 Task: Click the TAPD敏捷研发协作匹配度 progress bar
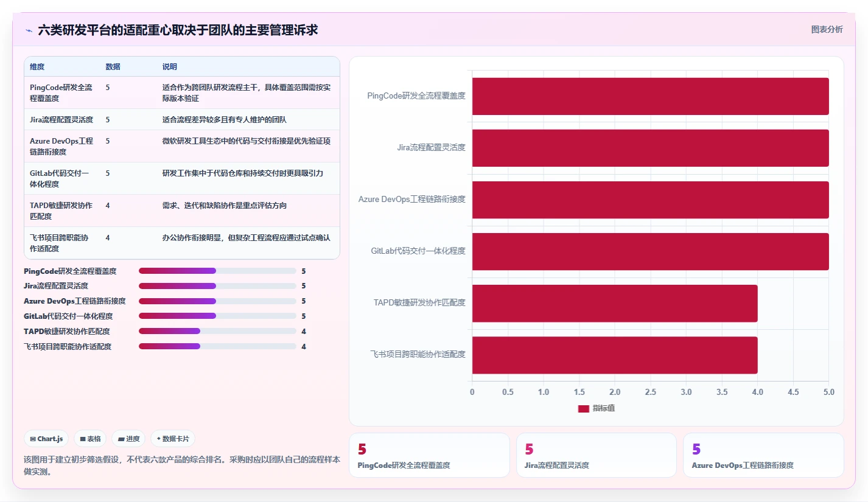pos(217,331)
